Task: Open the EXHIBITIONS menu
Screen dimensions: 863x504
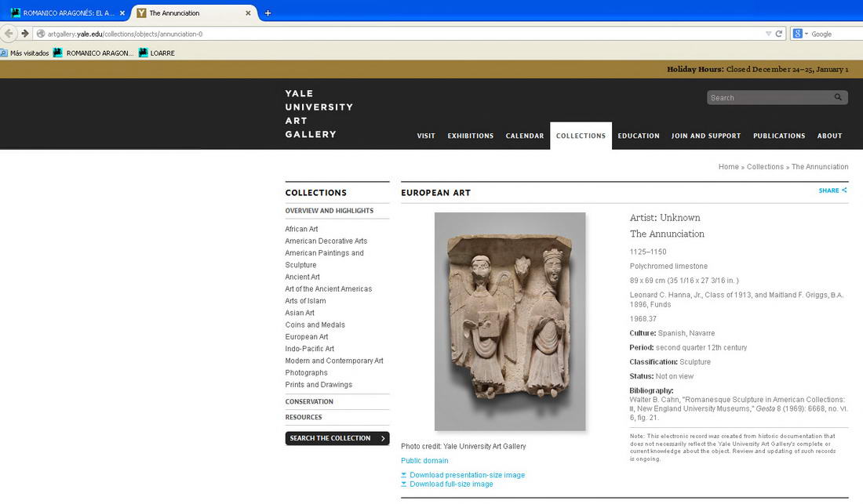Action: [471, 136]
